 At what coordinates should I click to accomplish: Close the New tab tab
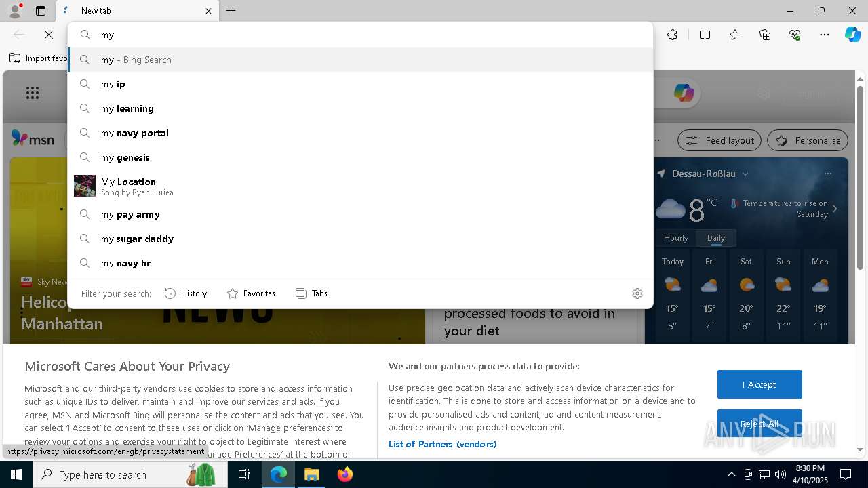(208, 11)
